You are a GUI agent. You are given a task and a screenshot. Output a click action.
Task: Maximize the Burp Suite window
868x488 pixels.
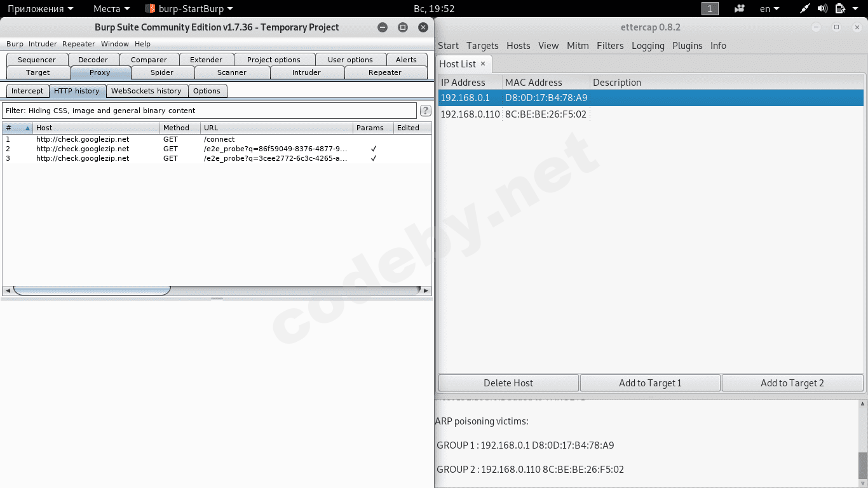point(403,27)
